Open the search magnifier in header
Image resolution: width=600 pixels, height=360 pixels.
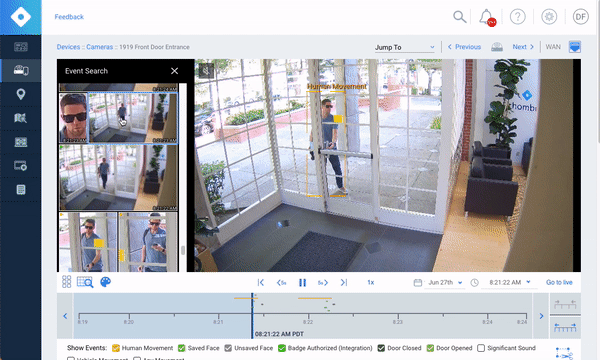point(459,17)
